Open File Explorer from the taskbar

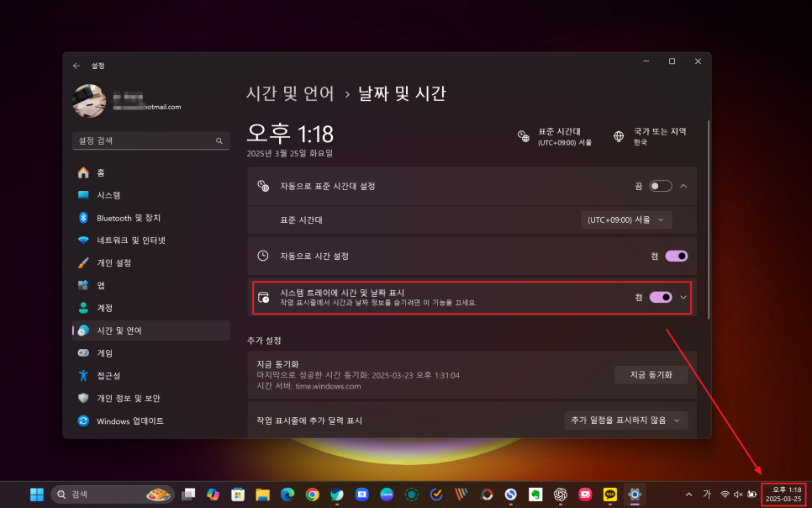[262, 495]
